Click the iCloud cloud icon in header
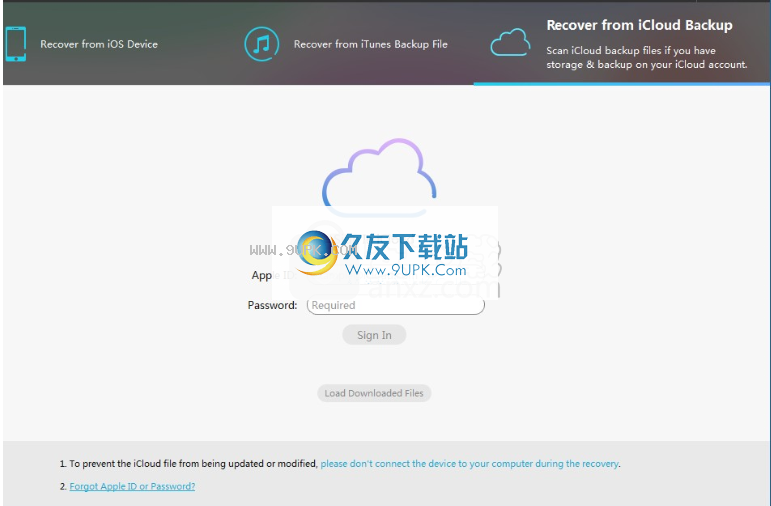The height and width of the screenshot is (506, 771). [510, 42]
